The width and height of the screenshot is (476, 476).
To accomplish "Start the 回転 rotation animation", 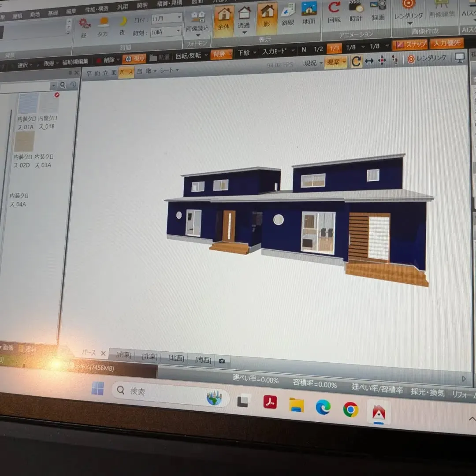I will coord(334,12).
